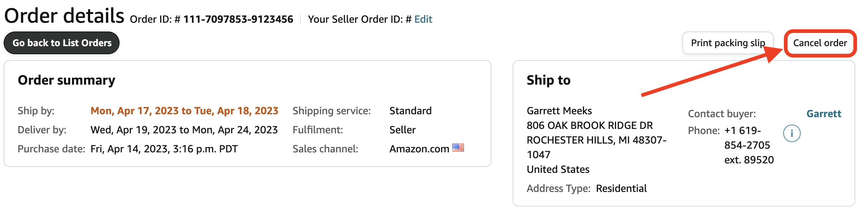Click the purchase date value

(x=164, y=149)
